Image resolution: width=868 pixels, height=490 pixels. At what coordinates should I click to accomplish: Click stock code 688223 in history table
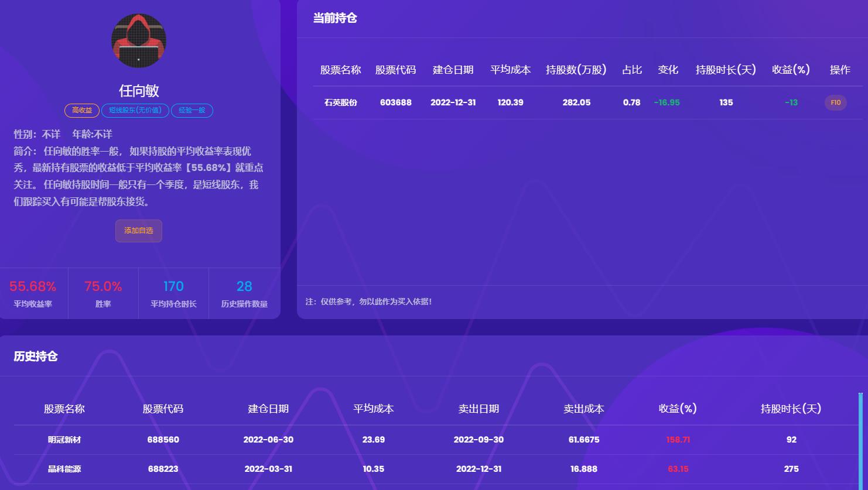tap(162, 469)
